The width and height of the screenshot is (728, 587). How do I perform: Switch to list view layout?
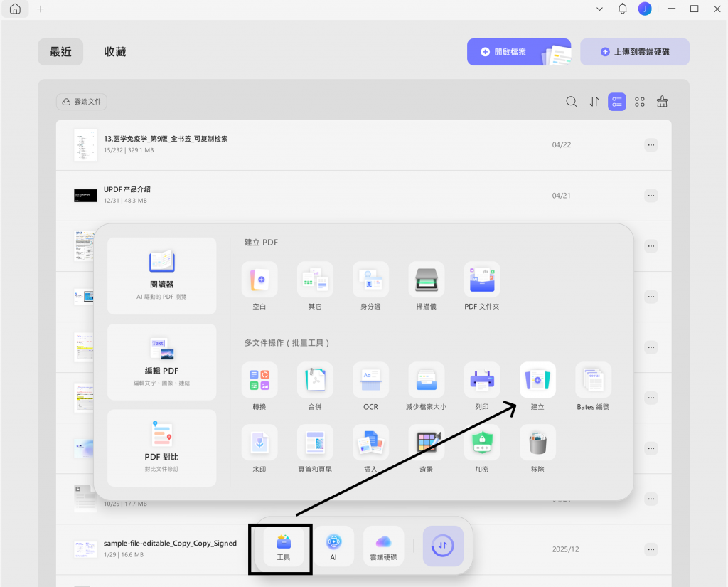coord(617,102)
